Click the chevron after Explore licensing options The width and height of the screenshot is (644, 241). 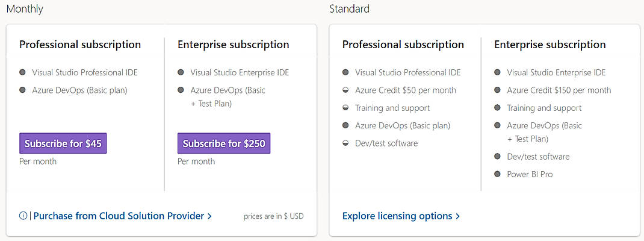(457, 216)
